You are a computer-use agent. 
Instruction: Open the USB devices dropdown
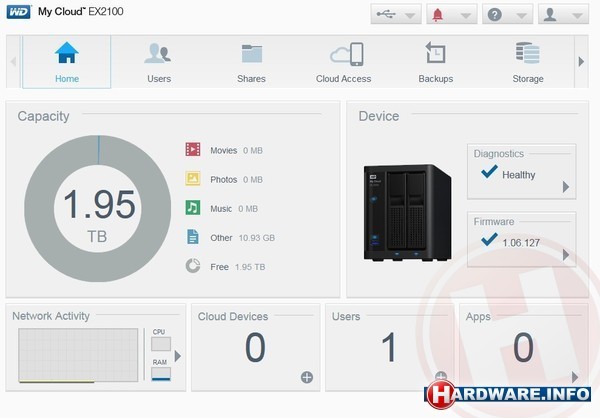click(x=396, y=15)
